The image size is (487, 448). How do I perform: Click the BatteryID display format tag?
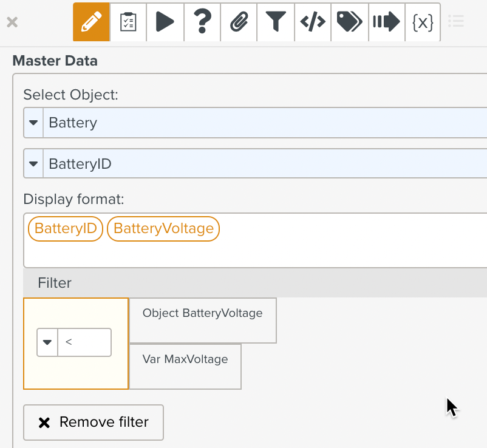coord(66,229)
